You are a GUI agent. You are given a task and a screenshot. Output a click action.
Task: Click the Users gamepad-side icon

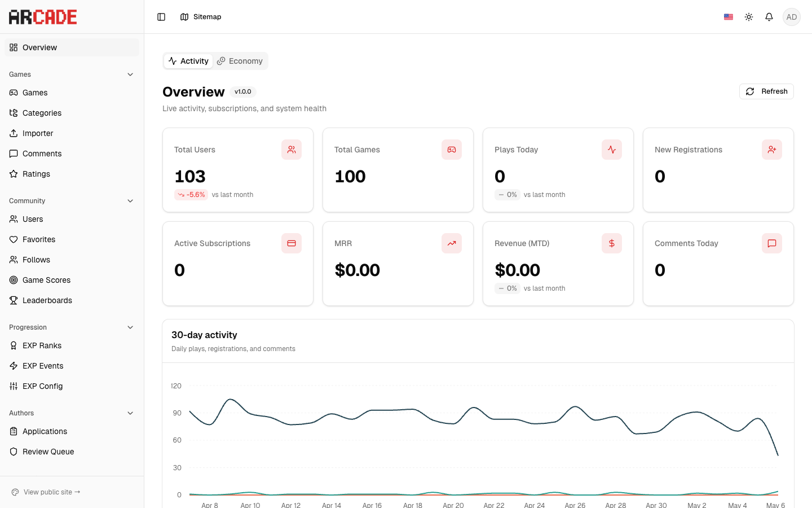(14, 219)
